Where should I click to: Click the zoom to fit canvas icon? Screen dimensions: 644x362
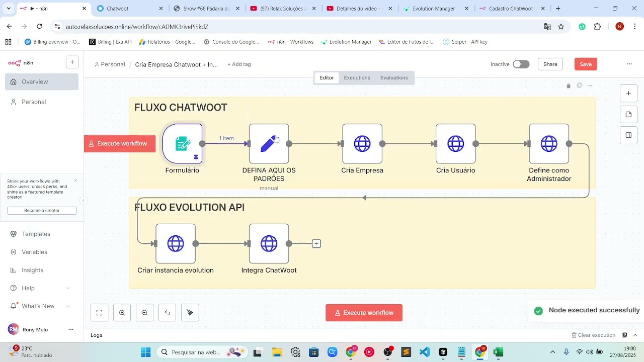pyautogui.click(x=99, y=313)
